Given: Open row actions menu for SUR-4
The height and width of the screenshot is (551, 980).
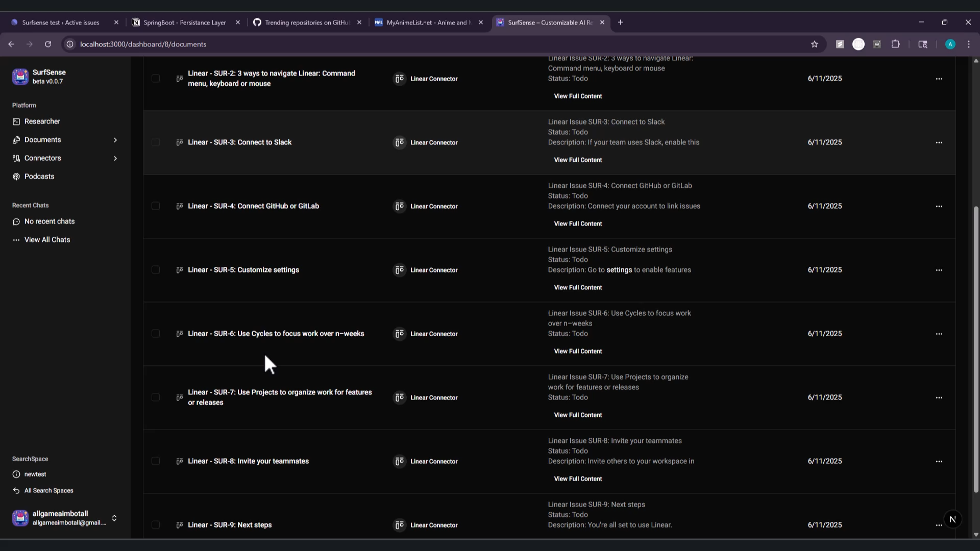Looking at the screenshot, I should (939, 206).
